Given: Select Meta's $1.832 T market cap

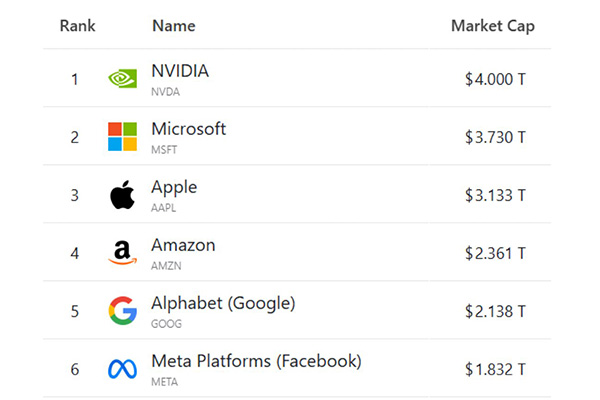Looking at the screenshot, I should pyautogui.click(x=495, y=369).
